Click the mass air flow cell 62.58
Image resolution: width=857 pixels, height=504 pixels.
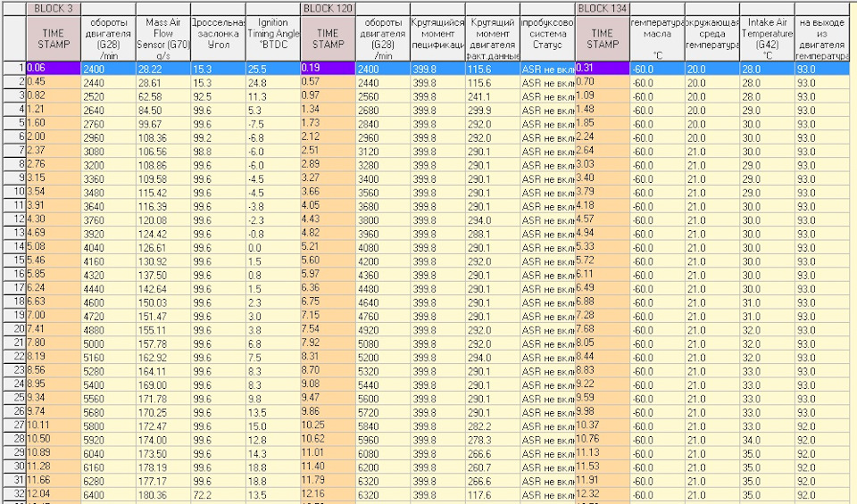coord(162,95)
